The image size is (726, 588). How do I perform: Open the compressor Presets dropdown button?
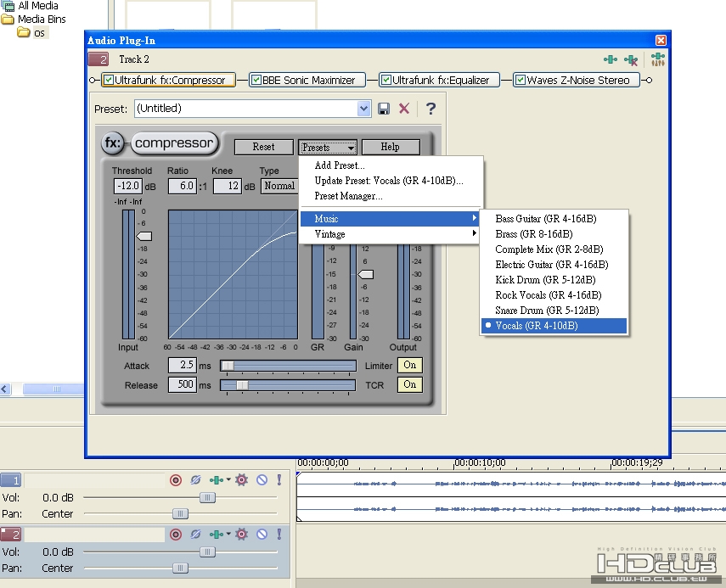pos(328,147)
